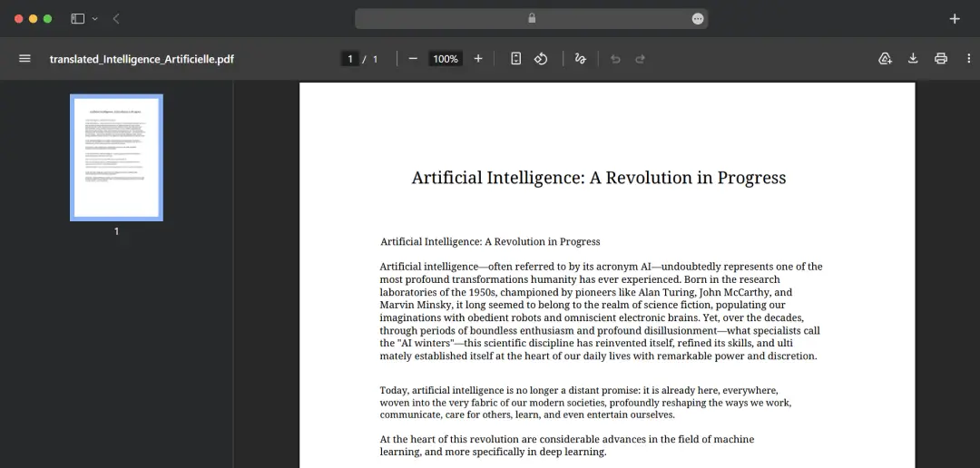Click the zoom out minus button
The width and height of the screenshot is (980, 468).
[413, 59]
